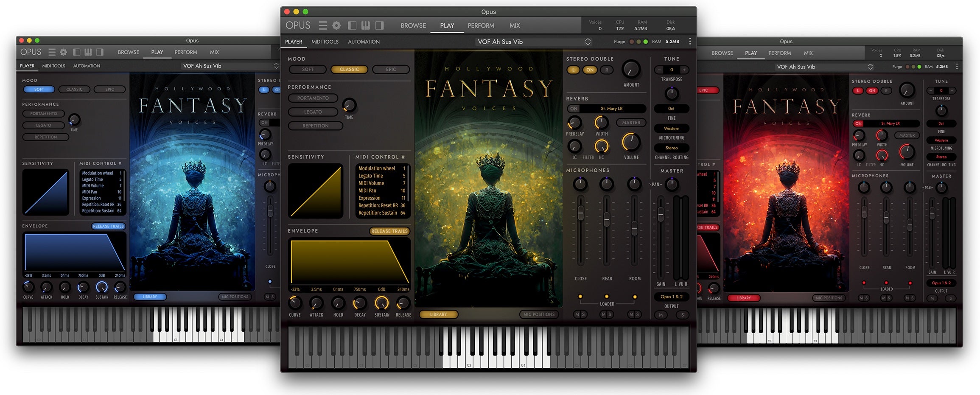
Task: Switch to the Perform tab
Action: pos(481,25)
